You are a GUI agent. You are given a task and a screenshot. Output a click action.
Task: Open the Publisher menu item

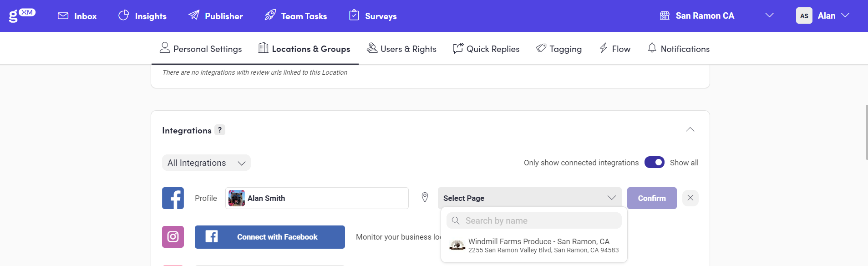[216, 16]
